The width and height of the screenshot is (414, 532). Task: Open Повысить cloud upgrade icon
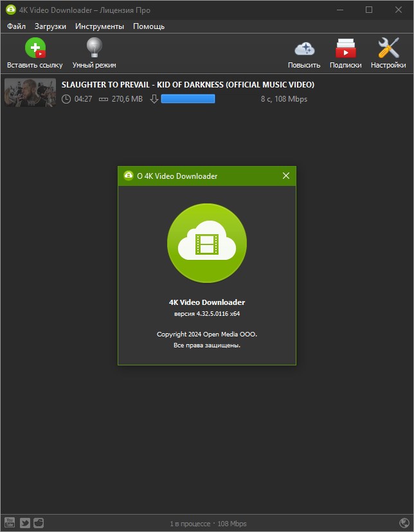point(304,49)
